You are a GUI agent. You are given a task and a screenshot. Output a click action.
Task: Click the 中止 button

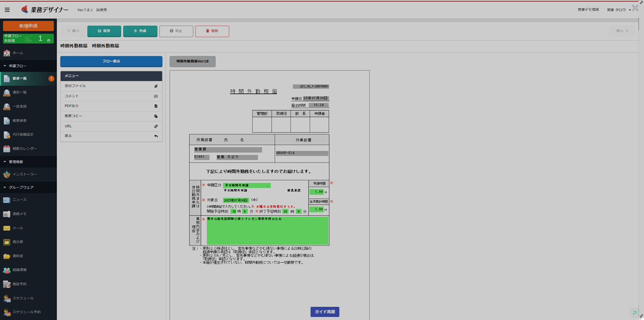176,31
